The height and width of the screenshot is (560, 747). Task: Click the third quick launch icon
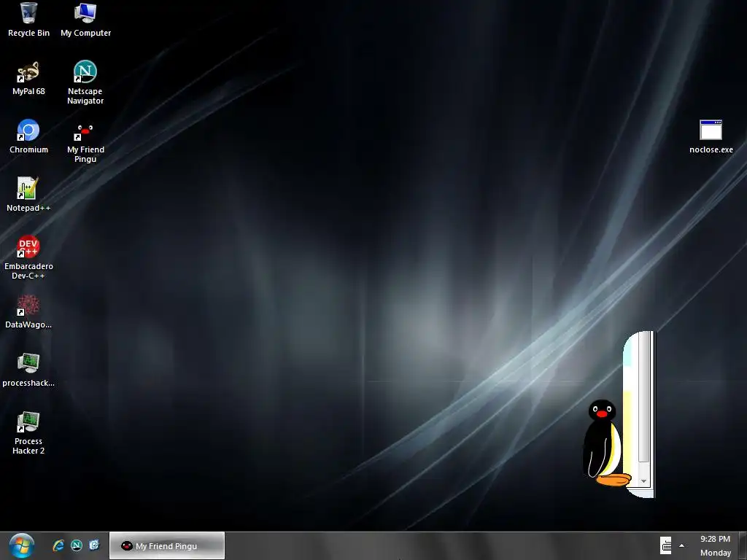(x=94, y=545)
